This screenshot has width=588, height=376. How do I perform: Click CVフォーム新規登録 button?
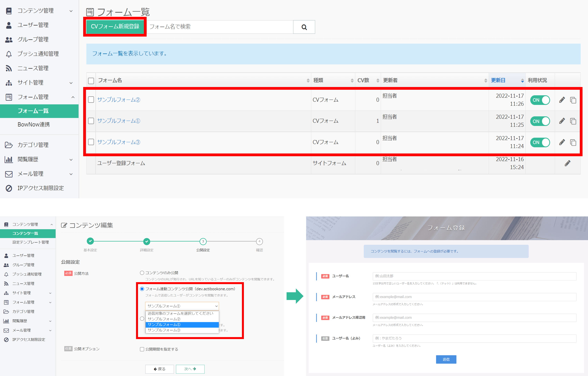tap(115, 27)
